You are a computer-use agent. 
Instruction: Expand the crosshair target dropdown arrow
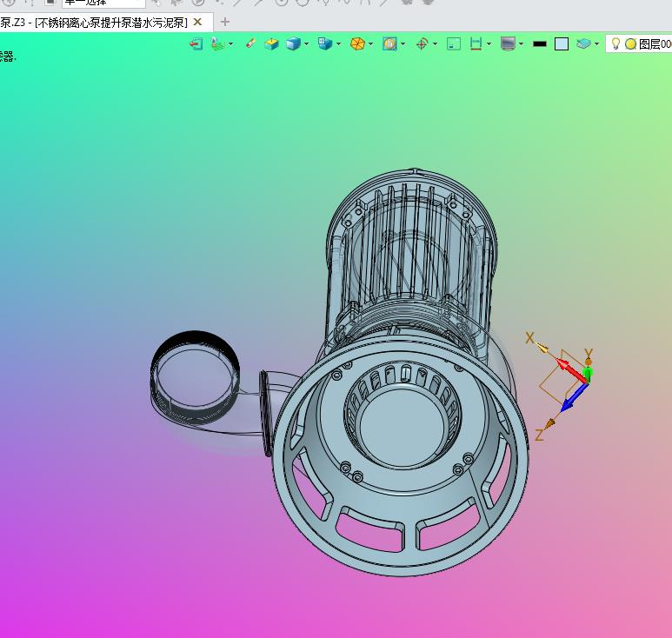(x=435, y=43)
